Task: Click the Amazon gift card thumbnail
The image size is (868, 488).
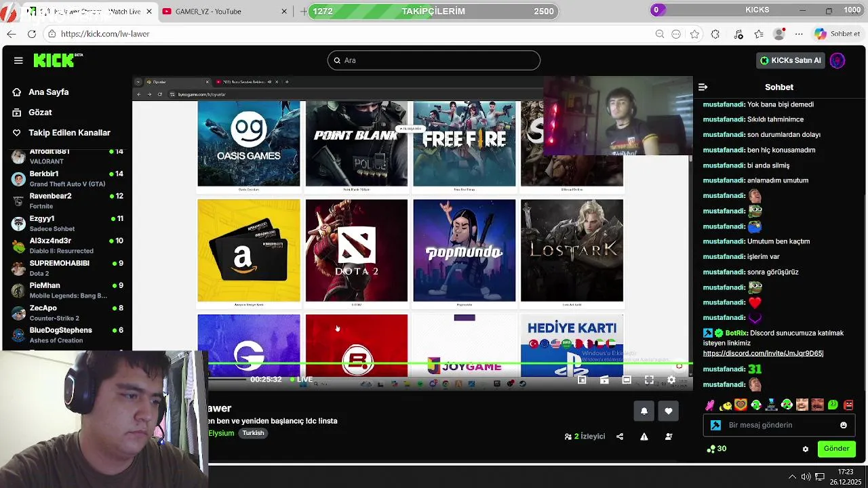Action: pos(249,250)
